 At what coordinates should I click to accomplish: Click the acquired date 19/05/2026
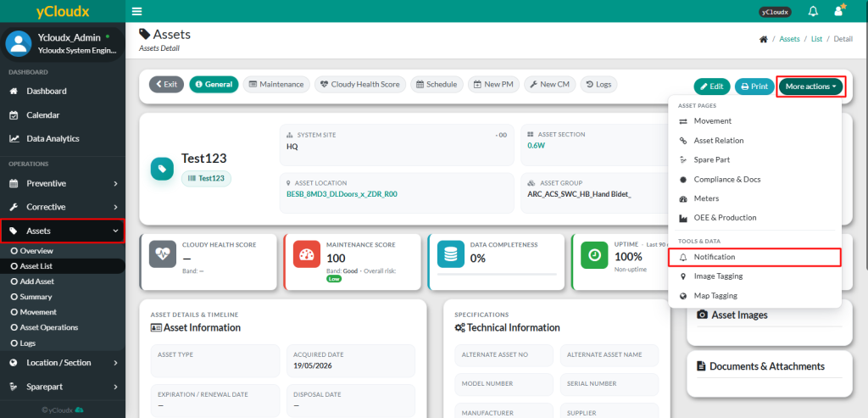coord(312,365)
